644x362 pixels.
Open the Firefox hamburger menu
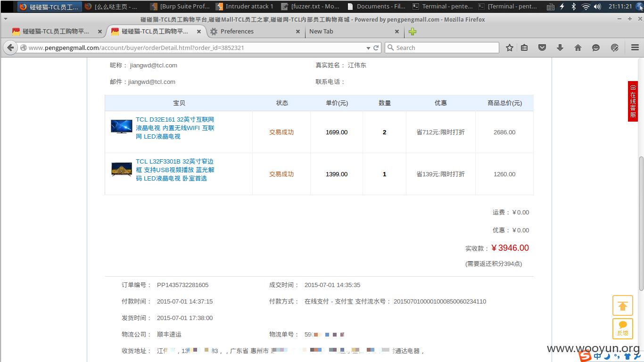point(635,48)
